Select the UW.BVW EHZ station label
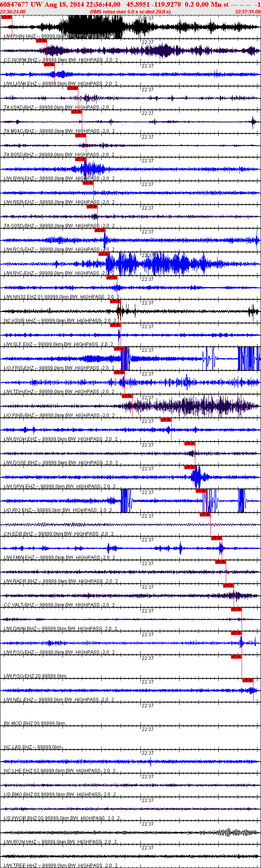This screenshot has width=261, height=868. coord(59,178)
